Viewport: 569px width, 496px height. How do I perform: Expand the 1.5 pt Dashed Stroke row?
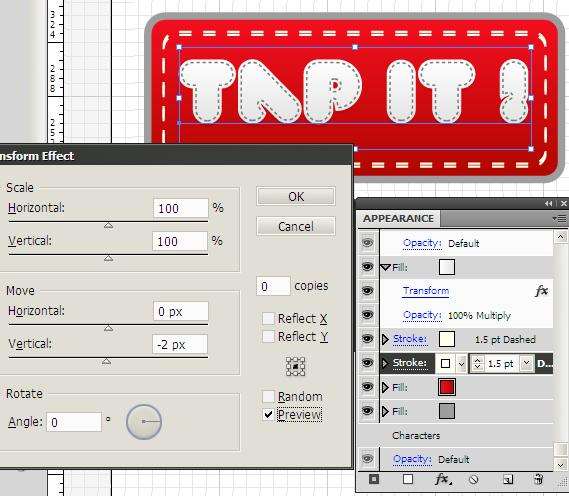tap(385, 339)
